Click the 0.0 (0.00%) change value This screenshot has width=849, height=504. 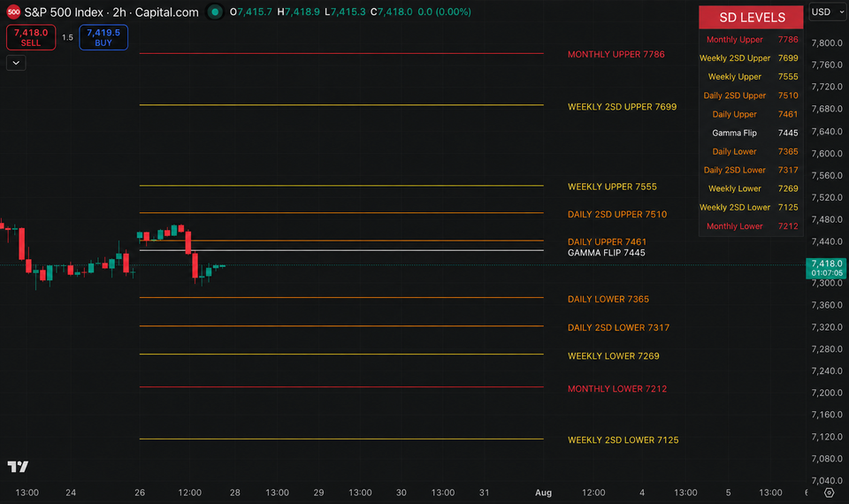445,11
